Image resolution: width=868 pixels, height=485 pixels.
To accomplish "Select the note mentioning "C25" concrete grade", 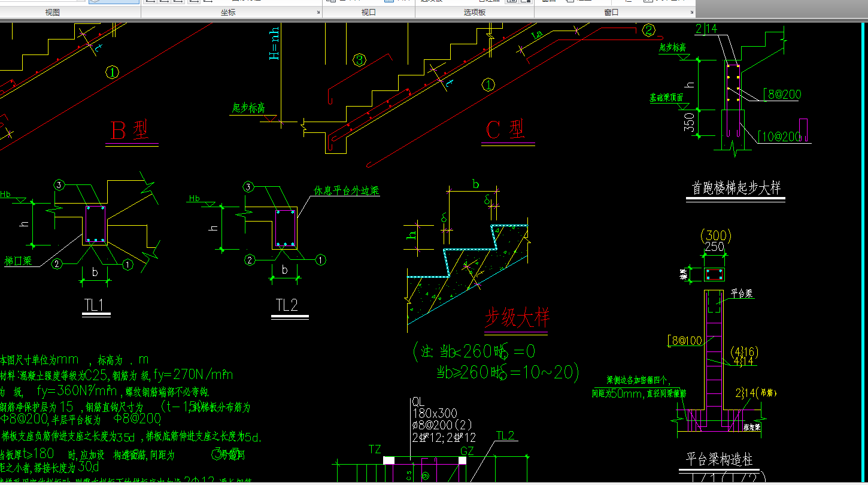I will click(117, 375).
